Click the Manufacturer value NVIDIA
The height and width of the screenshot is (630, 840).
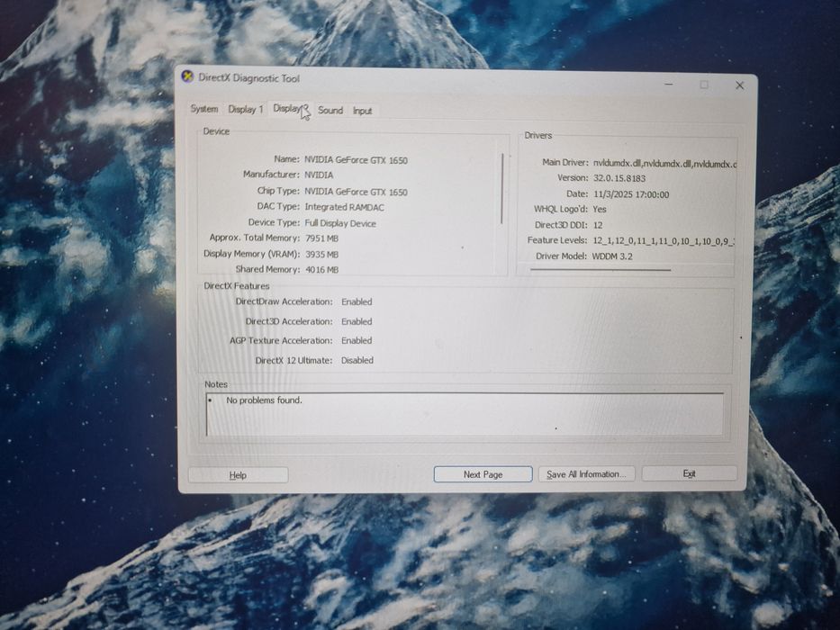pyautogui.click(x=319, y=175)
